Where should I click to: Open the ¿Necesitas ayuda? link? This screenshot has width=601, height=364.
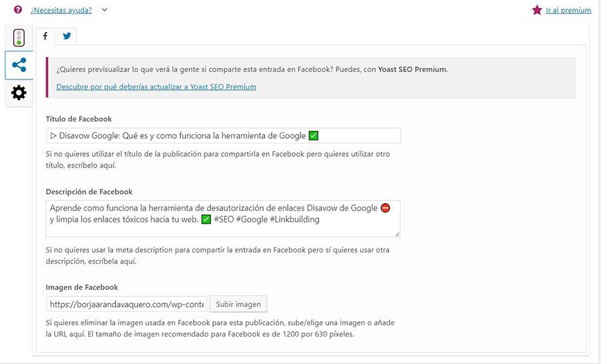point(61,10)
